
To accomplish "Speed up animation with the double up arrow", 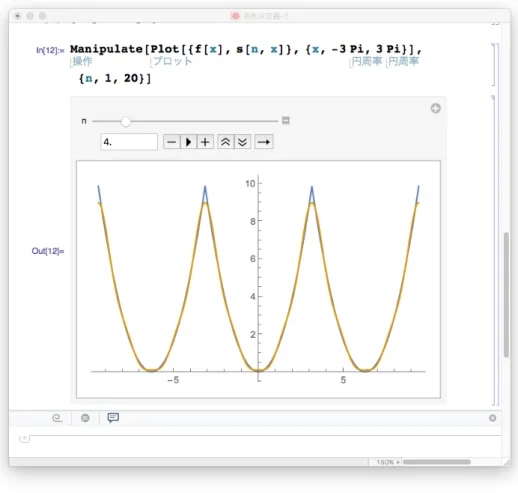I will point(226,142).
